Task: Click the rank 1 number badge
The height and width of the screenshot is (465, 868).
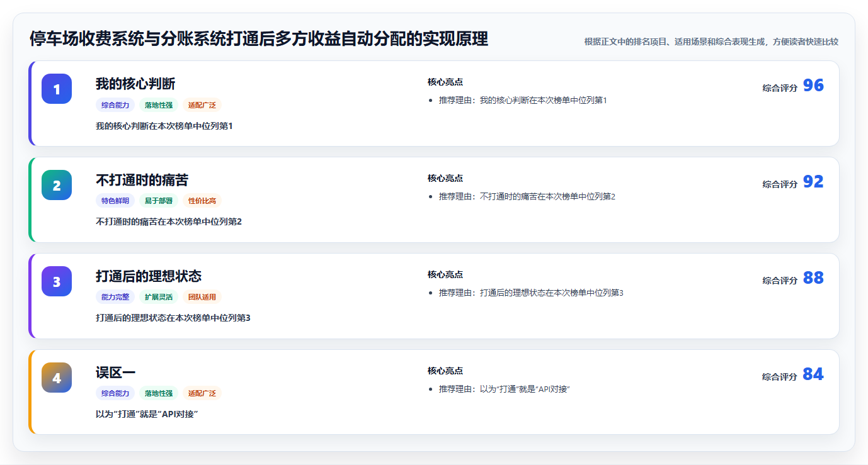Action: click(x=57, y=89)
